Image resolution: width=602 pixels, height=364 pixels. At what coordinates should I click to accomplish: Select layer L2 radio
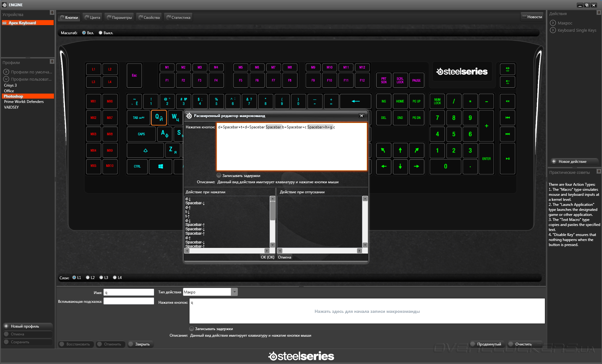tap(88, 277)
